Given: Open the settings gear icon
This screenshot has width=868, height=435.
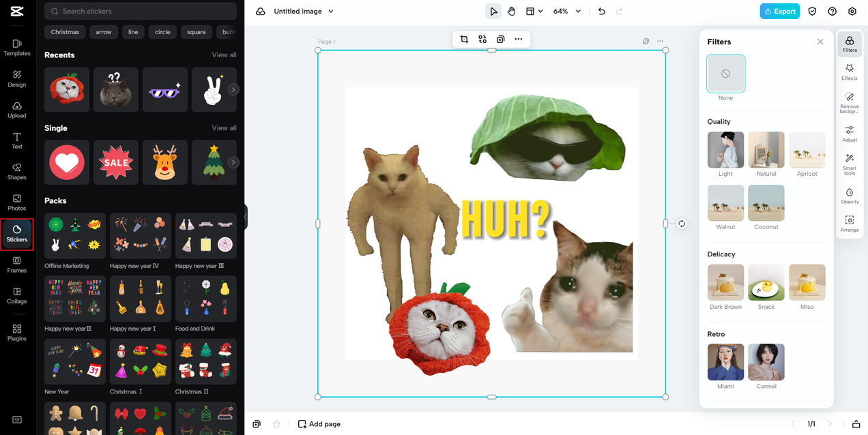Looking at the screenshot, I should click(852, 12).
